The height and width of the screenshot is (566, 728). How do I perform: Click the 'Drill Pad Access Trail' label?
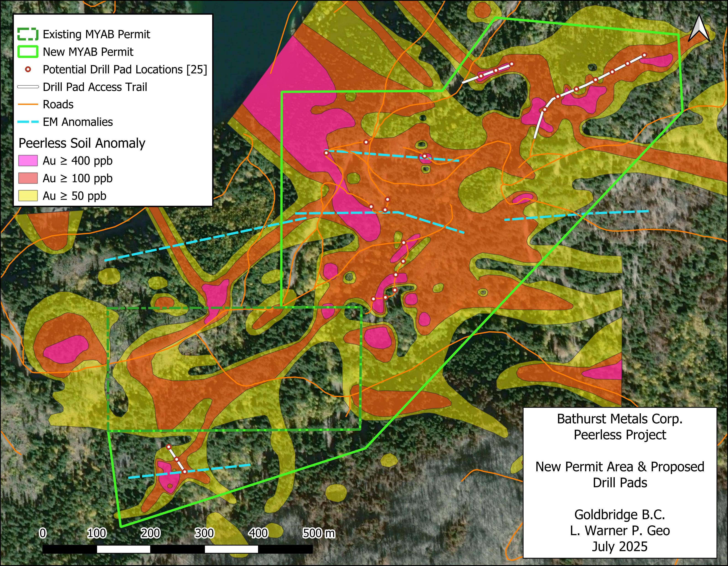[95, 87]
